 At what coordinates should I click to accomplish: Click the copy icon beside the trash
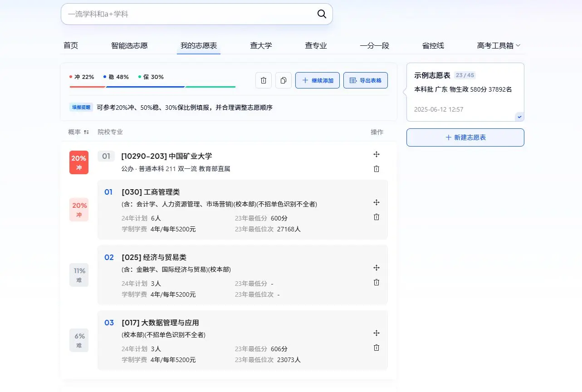tap(284, 80)
